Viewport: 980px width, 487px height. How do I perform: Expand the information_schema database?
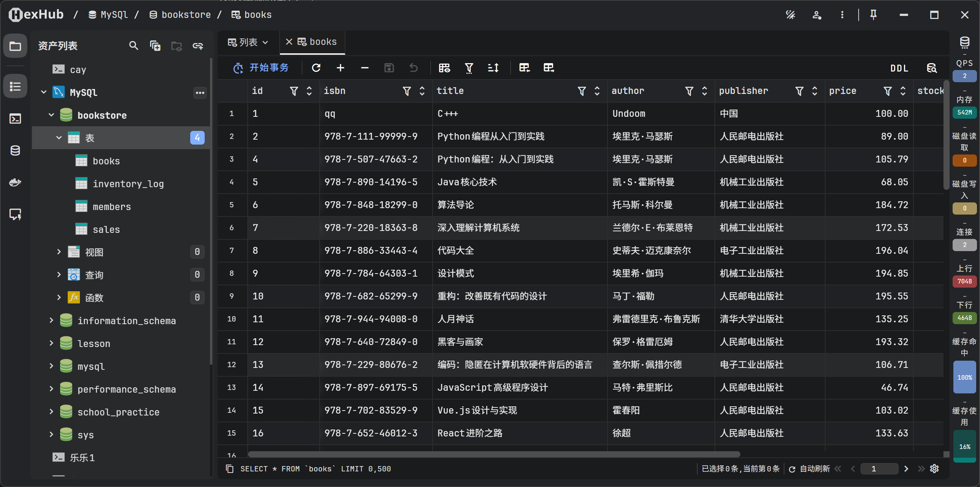(x=51, y=320)
